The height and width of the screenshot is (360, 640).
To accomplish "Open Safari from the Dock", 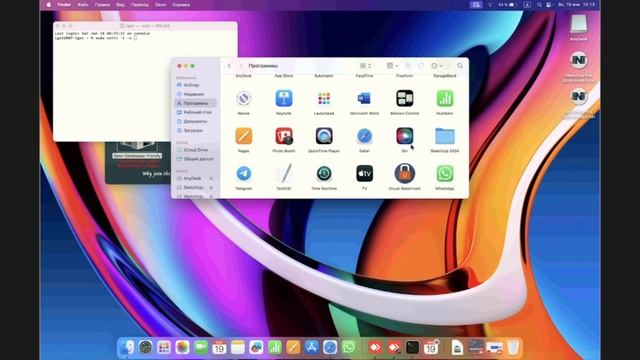I will [x=330, y=348].
